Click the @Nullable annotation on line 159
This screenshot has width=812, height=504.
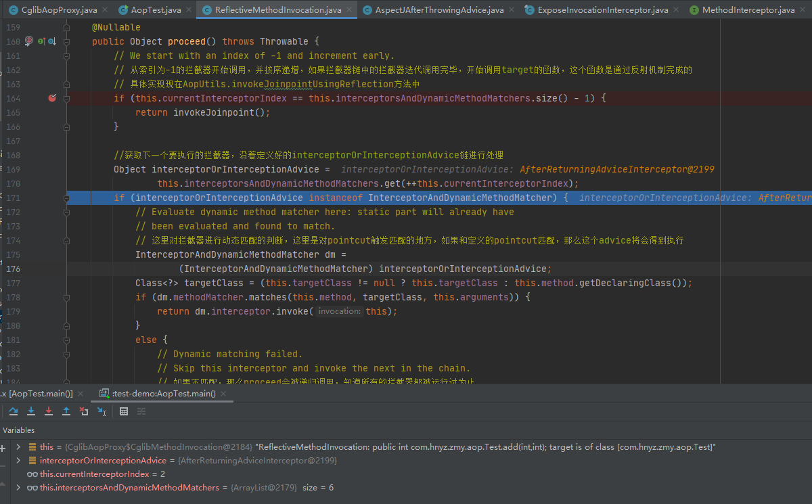(116, 27)
